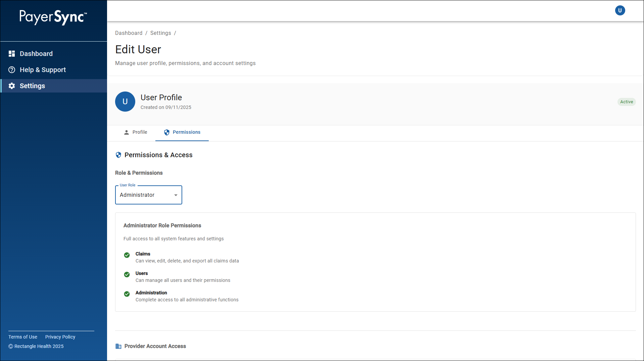Screen dimensions: 644x361
Task: Open the User Role dropdown
Action: coord(148,195)
